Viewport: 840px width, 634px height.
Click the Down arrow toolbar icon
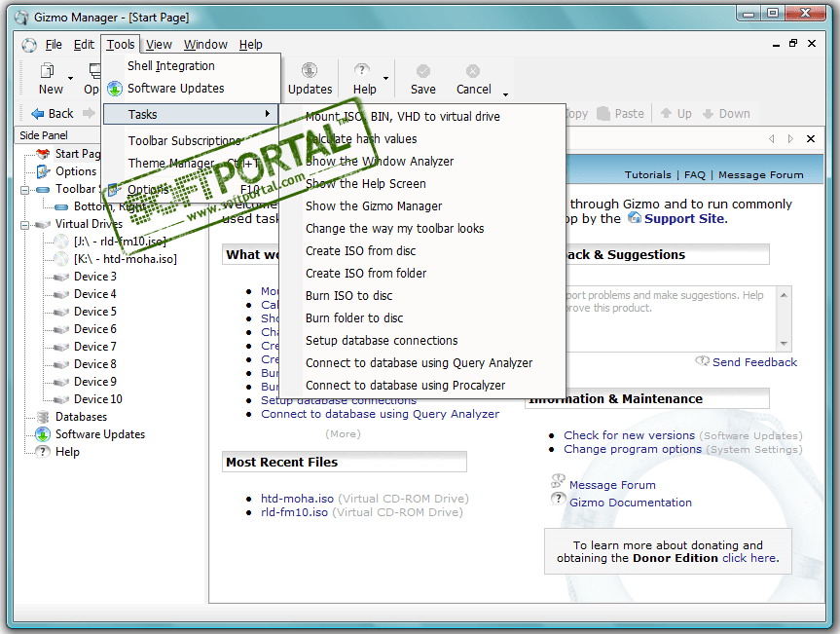point(708,114)
